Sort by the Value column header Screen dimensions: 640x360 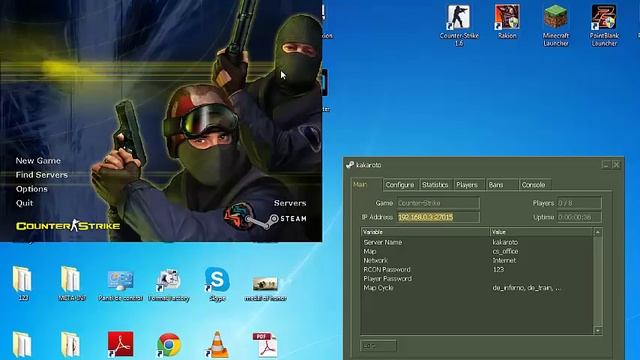[x=541, y=232]
